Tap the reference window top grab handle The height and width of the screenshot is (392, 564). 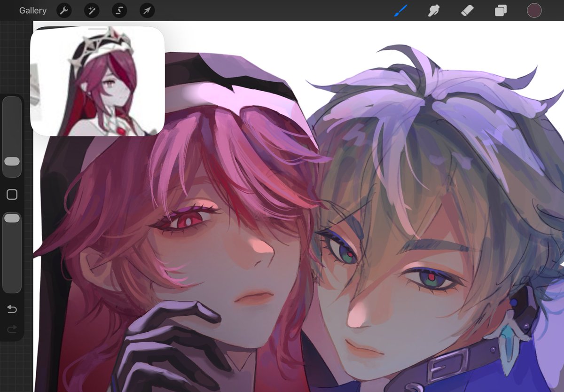97,29
